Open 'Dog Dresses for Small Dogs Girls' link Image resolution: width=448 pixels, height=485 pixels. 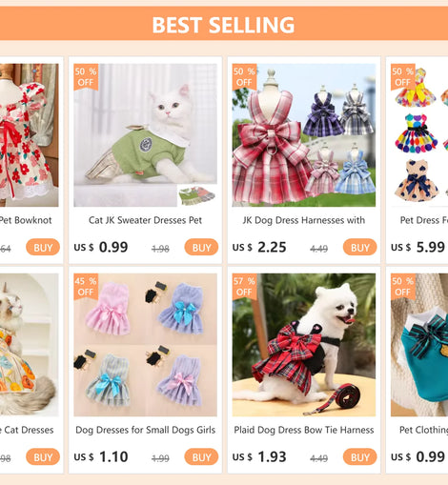(x=145, y=430)
